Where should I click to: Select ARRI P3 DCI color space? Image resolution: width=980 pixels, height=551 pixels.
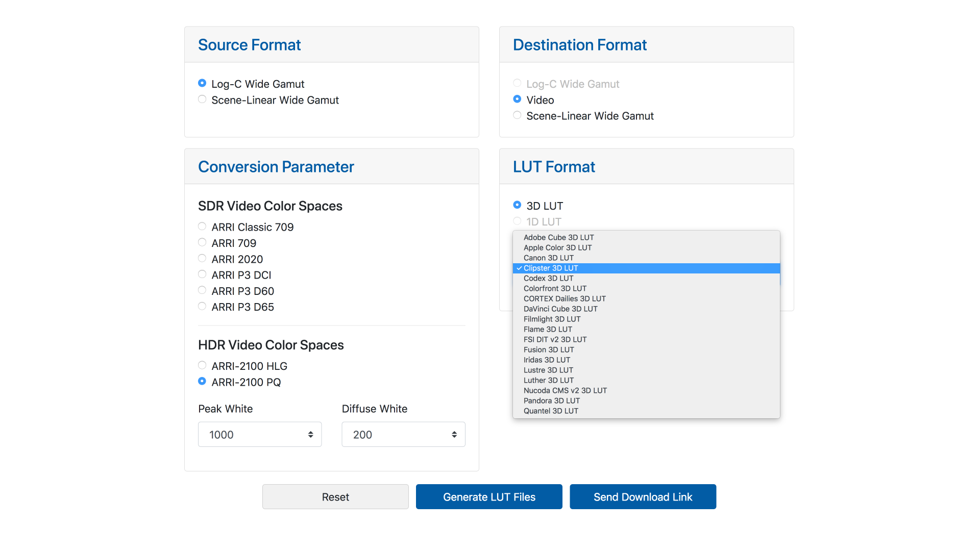202,274
